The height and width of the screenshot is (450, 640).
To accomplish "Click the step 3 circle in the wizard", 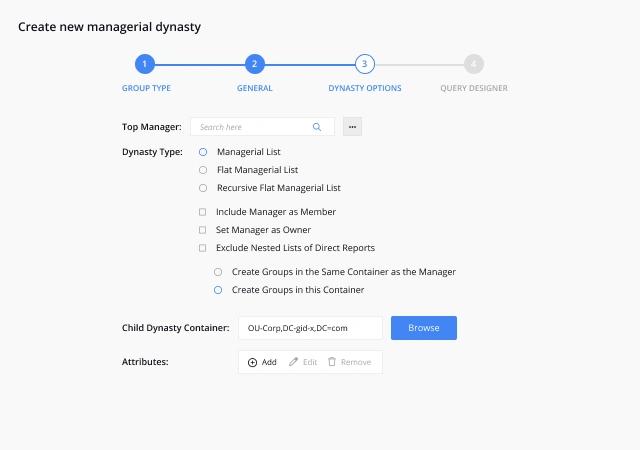I will point(364,64).
